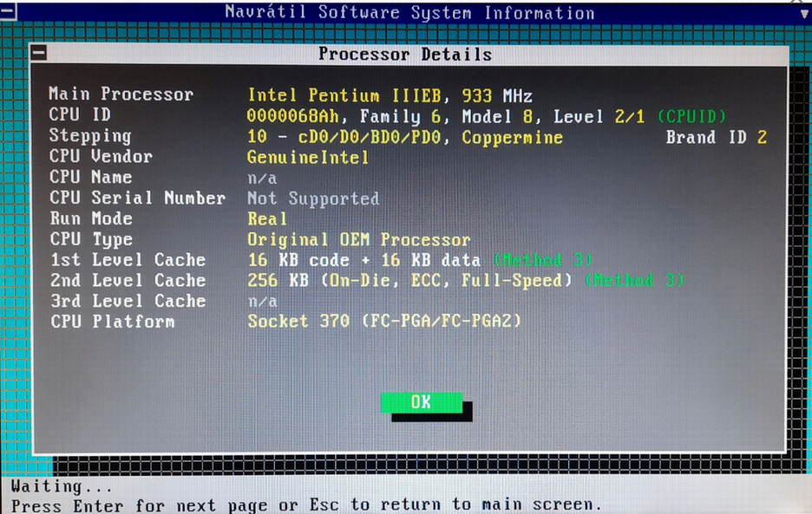Select the 'Main Processor' label
The width and height of the screenshot is (812, 514).
[121, 94]
